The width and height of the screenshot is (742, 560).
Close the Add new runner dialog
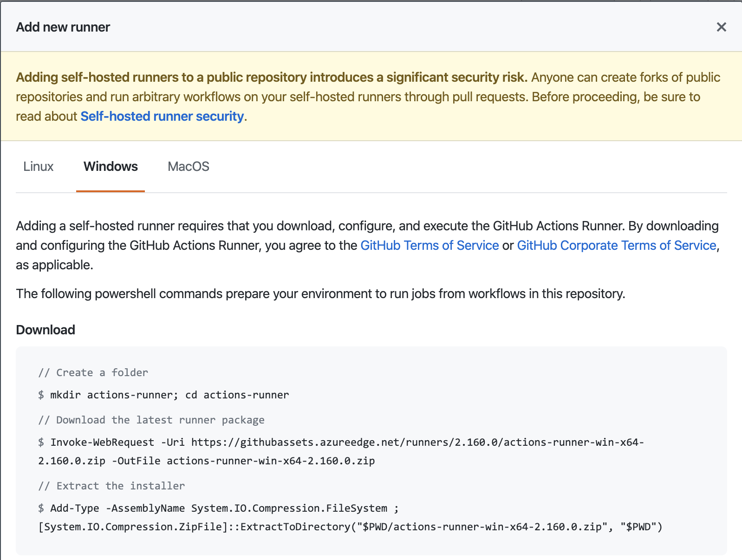721,27
